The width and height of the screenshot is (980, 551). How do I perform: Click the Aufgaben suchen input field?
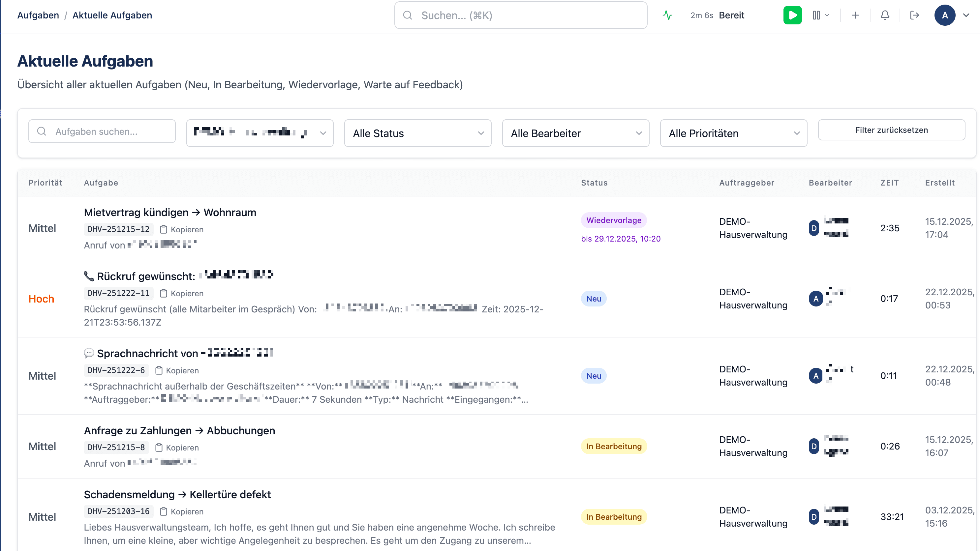pos(102,131)
